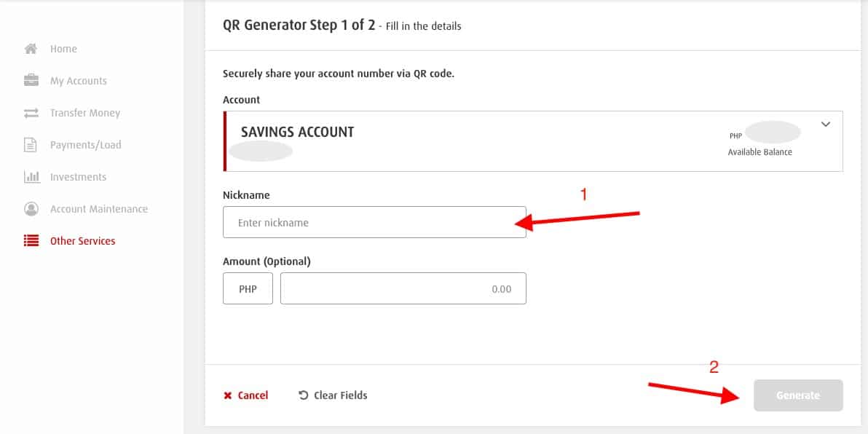Focus the Enter nickname input field
This screenshot has width=868, height=434.
click(374, 222)
